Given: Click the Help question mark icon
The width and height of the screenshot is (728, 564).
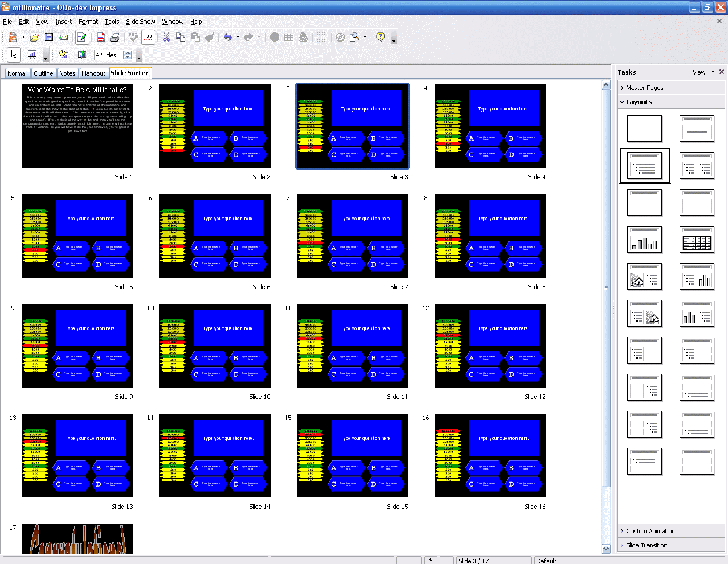Looking at the screenshot, I should point(380,37).
